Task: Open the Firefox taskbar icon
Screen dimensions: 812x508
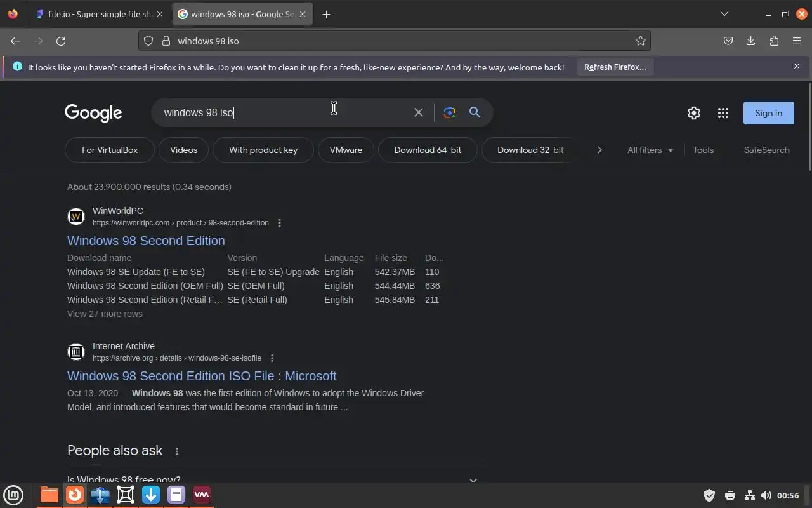Action: 75,495
